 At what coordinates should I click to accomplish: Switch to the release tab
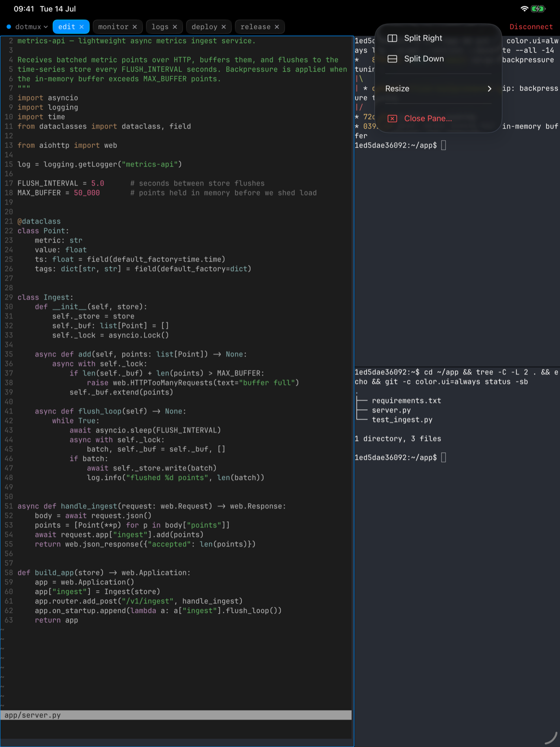click(255, 27)
